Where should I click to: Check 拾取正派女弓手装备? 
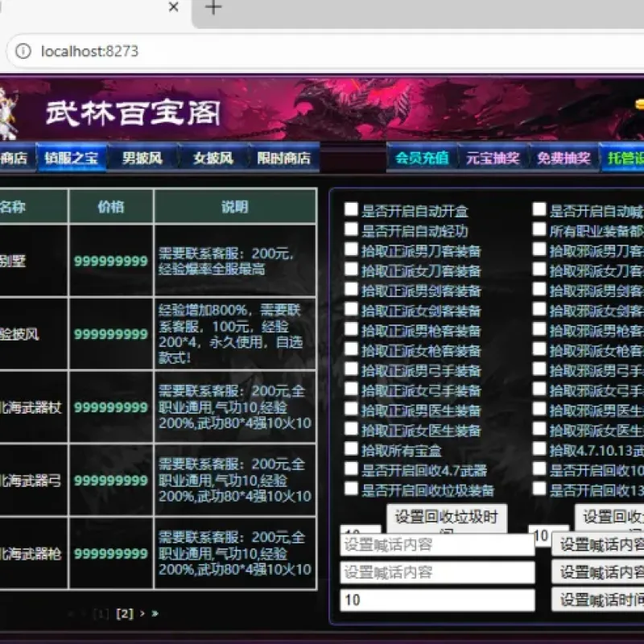click(x=351, y=389)
